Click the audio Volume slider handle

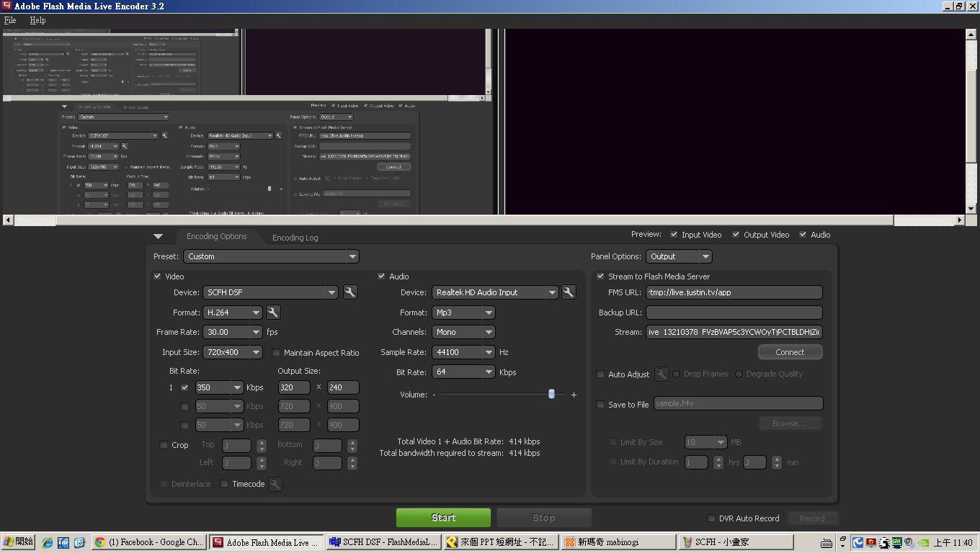(x=551, y=395)
